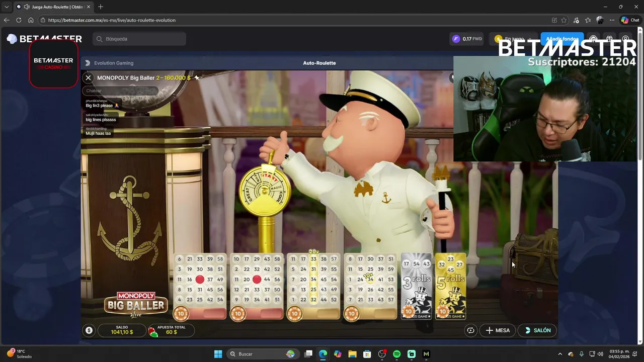Screen dimensions: 644x362
Task: Select the gold 5 rolls bonus card
Action: [450, 287]
